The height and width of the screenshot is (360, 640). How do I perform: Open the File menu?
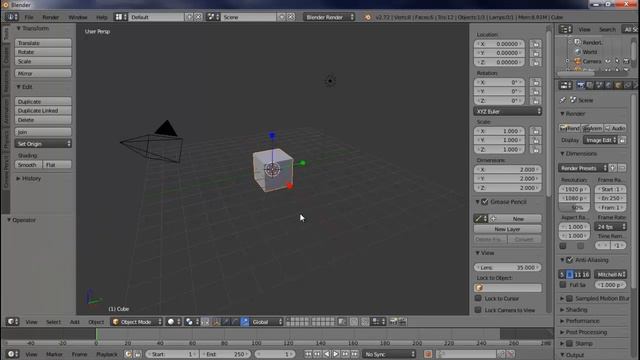tap(29, 17)
